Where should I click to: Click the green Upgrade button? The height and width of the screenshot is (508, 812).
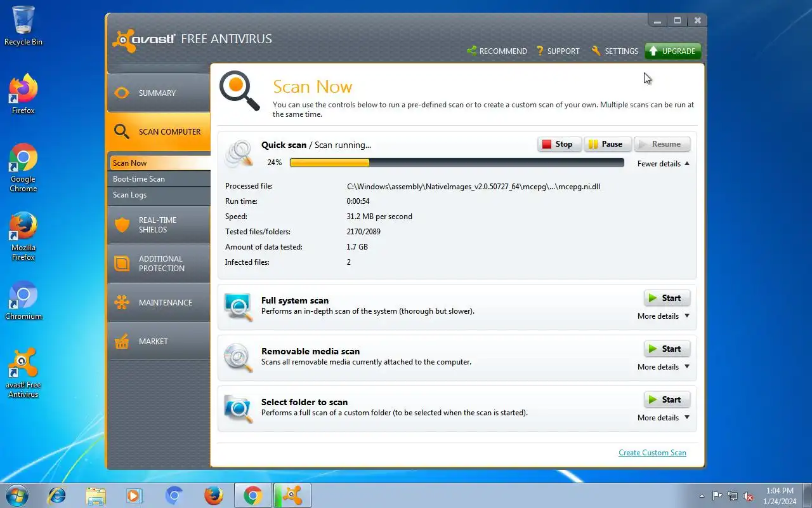point(673,51)
